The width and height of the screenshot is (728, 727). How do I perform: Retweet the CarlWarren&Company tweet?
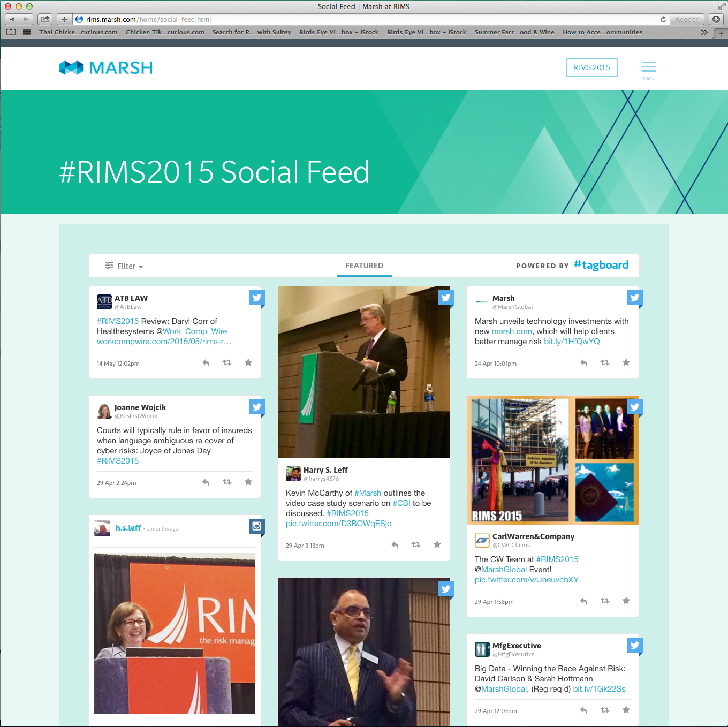[605, 601]
